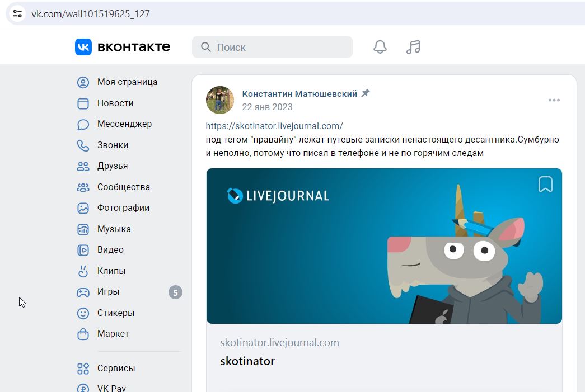The image size is (585, 392).
Task: Open the skotinator link card title
Action: click(247, 361)
